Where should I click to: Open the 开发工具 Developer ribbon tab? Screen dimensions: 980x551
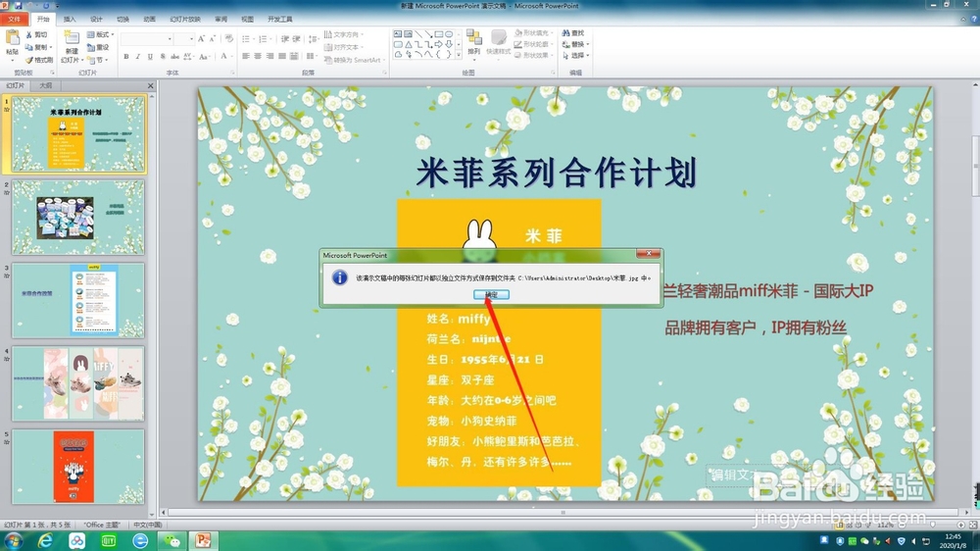click(x=280, y=20)
